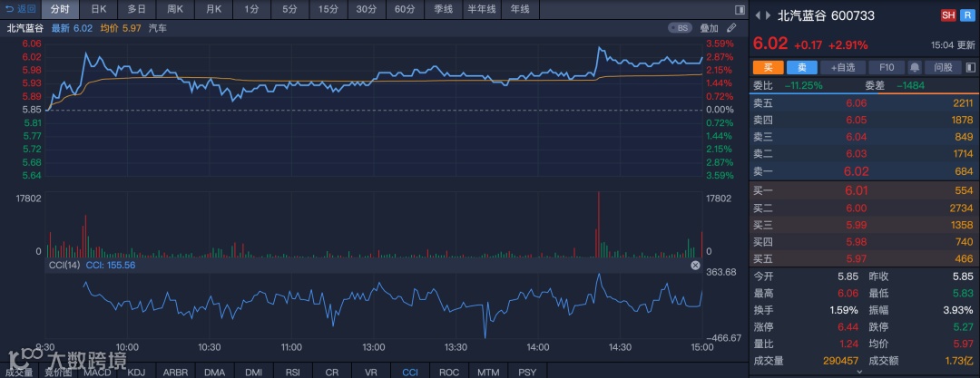
Task: Click the orange 买 buy button
Action: [x=769, y=67]
